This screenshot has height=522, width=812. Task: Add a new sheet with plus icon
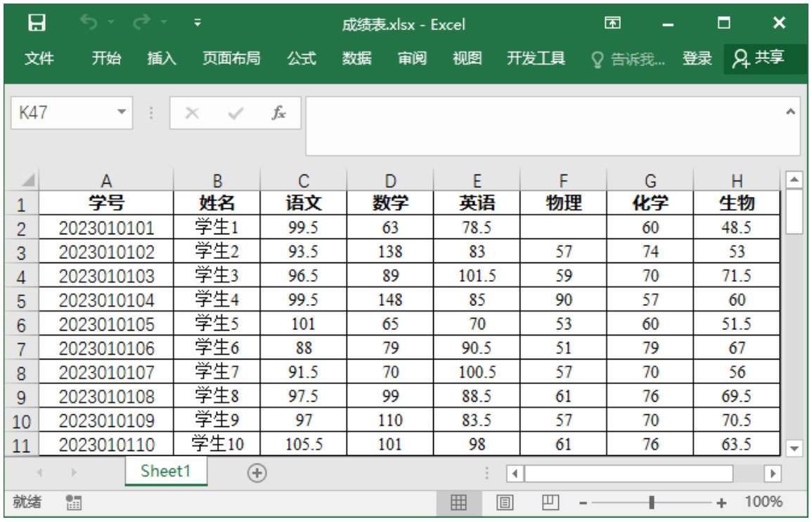click(257, 473)
